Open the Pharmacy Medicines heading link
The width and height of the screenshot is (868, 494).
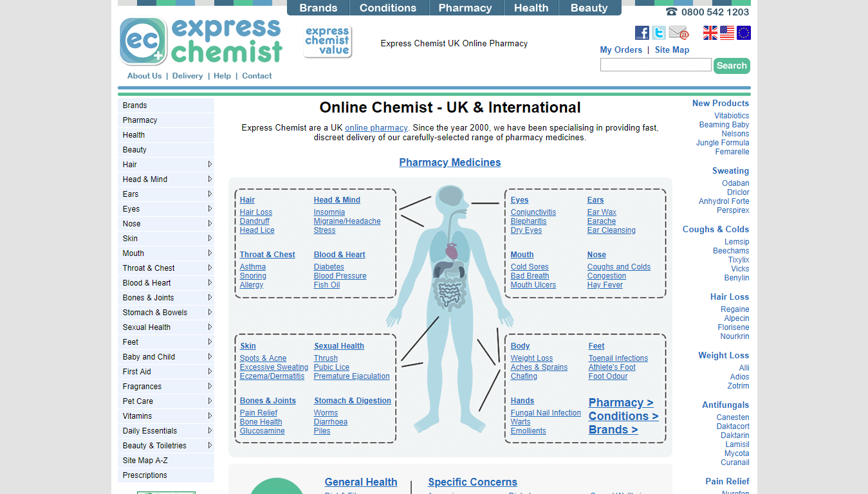(450, 162)
